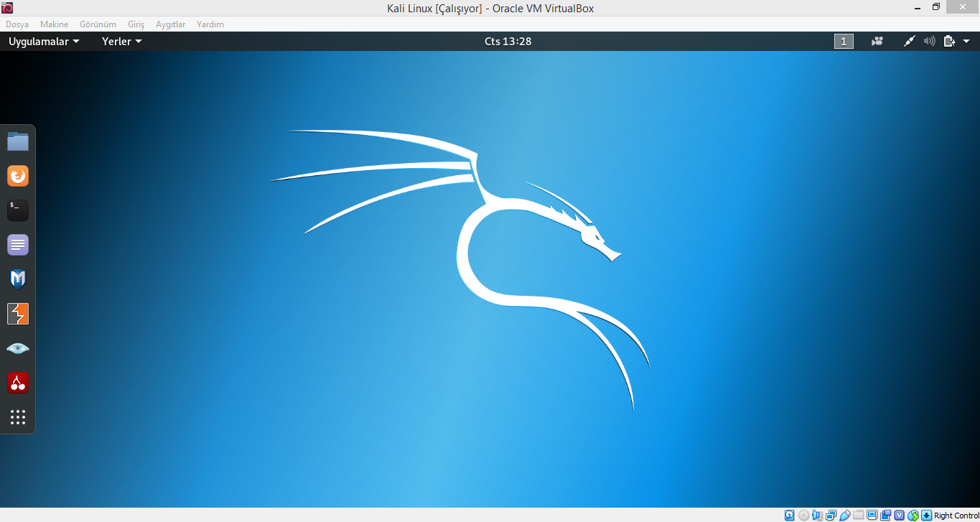Minimize the VirtualBox window

(x=919, y=7)
